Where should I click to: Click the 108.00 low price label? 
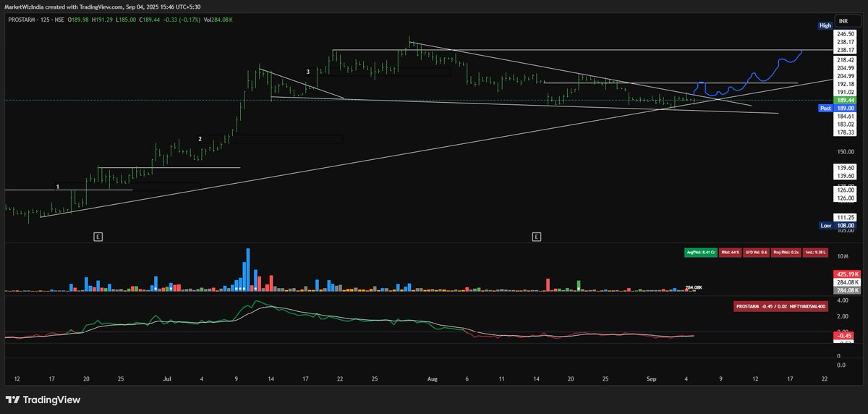[x=846, y=226]
